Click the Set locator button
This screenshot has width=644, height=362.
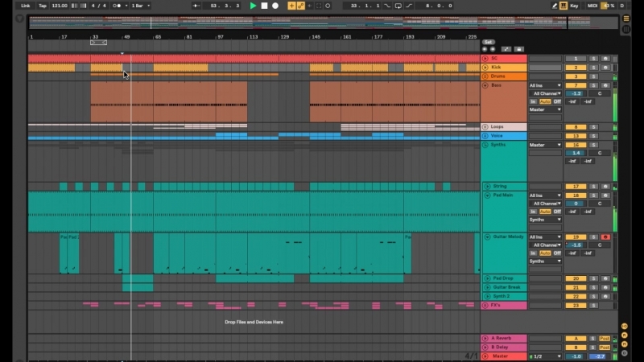488,41
